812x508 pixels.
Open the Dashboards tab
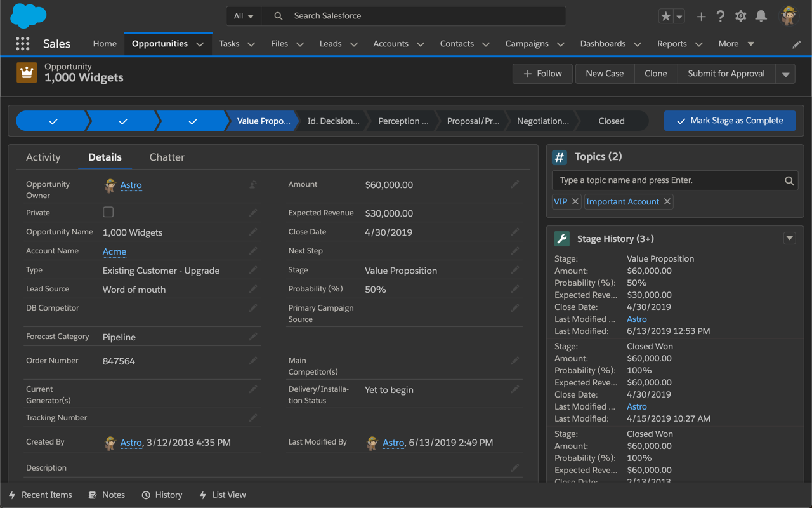603,44
